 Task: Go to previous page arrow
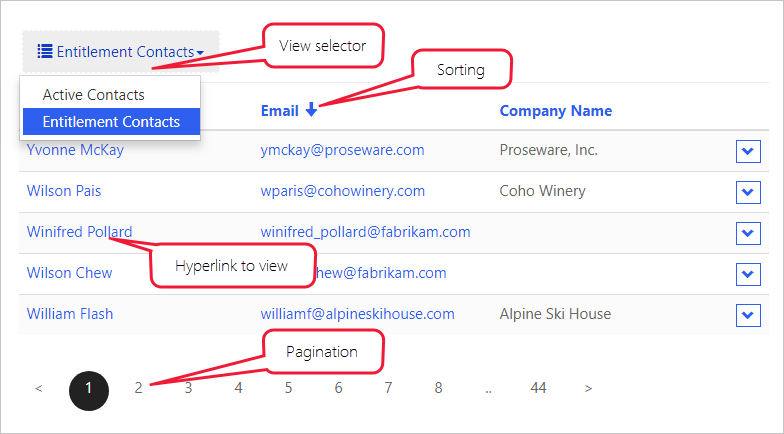39,388
